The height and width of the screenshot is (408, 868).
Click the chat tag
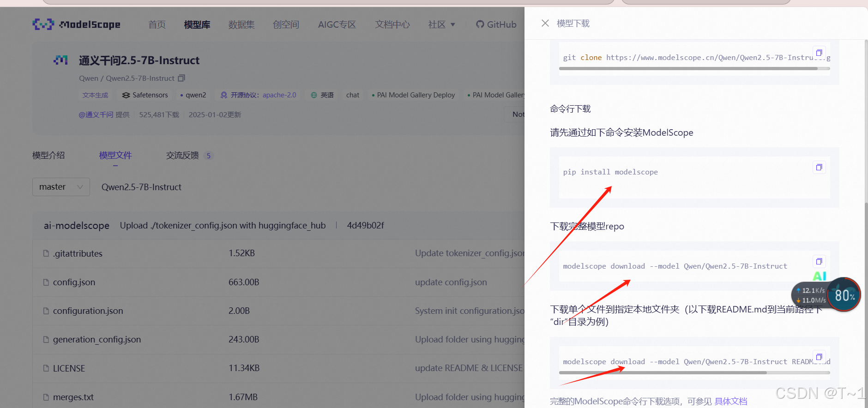353,95
